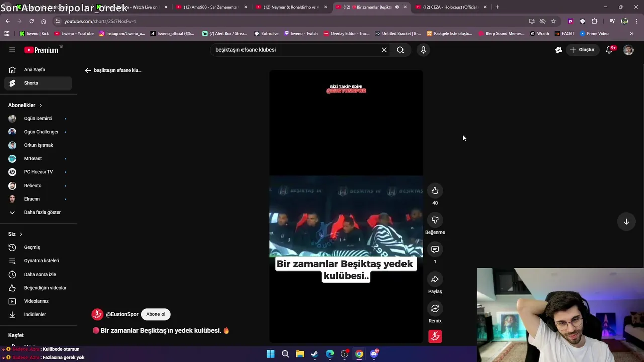Open the Botrix.live bookmark
The image size is (644, 362).
266,34
